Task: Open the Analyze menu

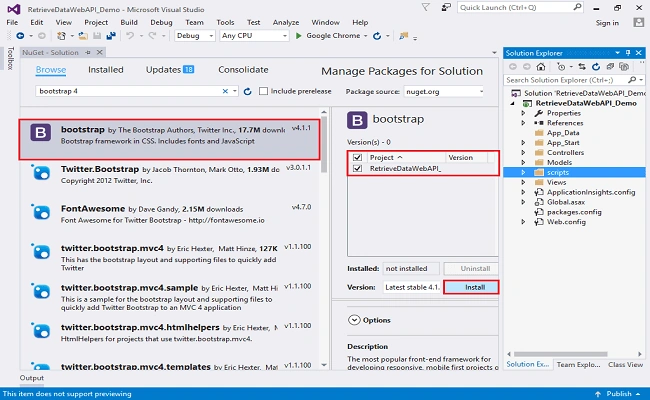Action: (286, 22)
